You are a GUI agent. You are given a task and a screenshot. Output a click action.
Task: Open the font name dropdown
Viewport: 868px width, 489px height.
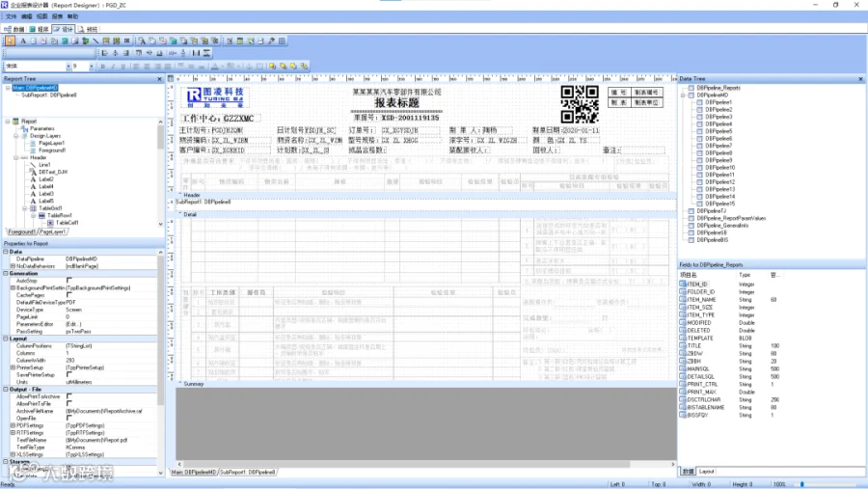click(68, 66)
